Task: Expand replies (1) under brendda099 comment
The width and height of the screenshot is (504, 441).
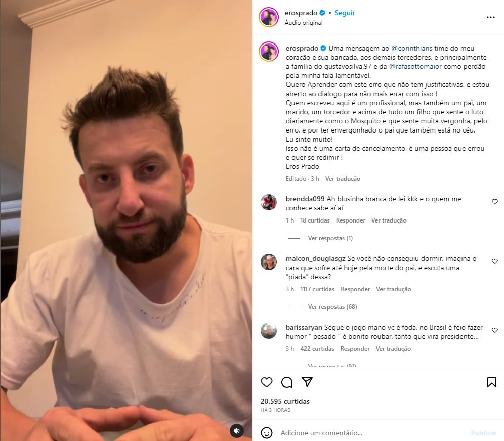Action: click(330, 238)
